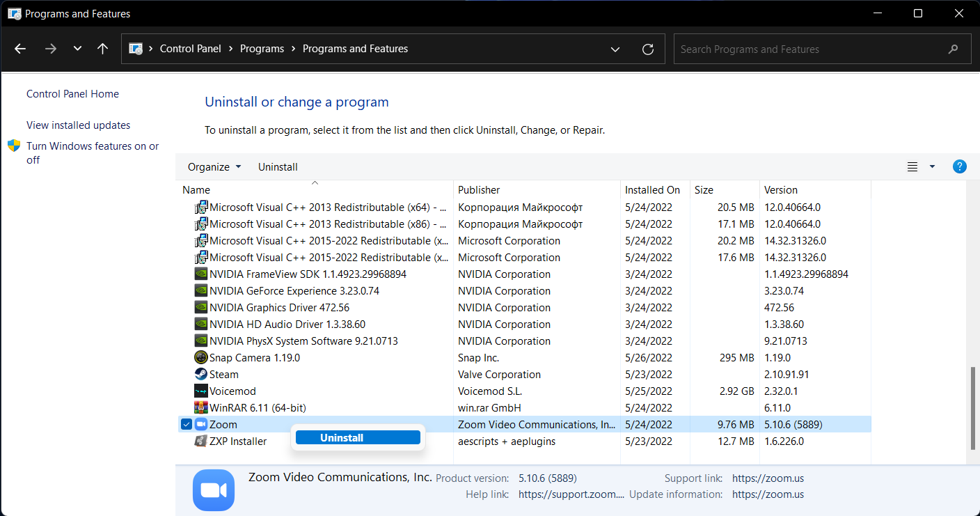Click Uninstall in the toolbar
980x516 pixels.
tap(278, 167)
